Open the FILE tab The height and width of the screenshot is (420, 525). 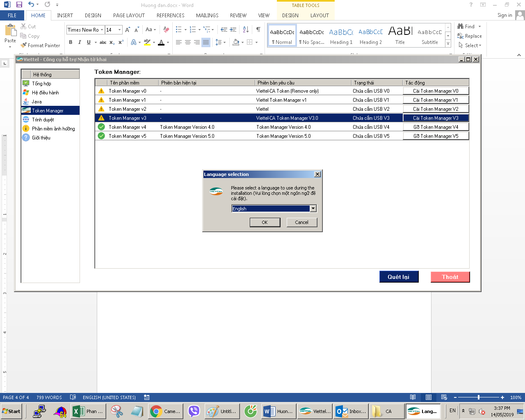click(12, 15)
